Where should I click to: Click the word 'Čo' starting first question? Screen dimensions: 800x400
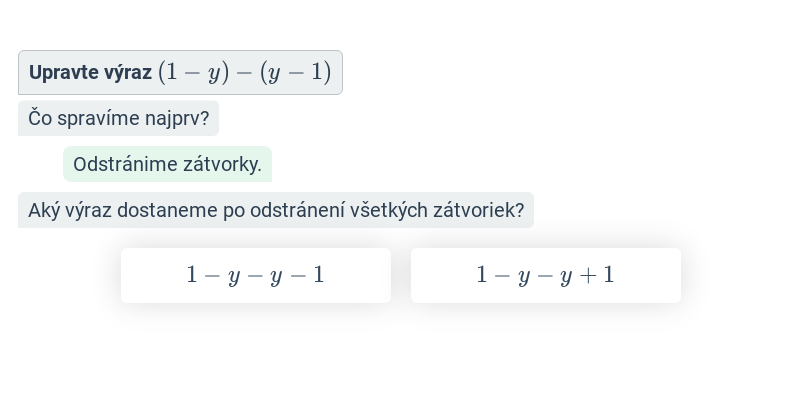coord(40,118)
